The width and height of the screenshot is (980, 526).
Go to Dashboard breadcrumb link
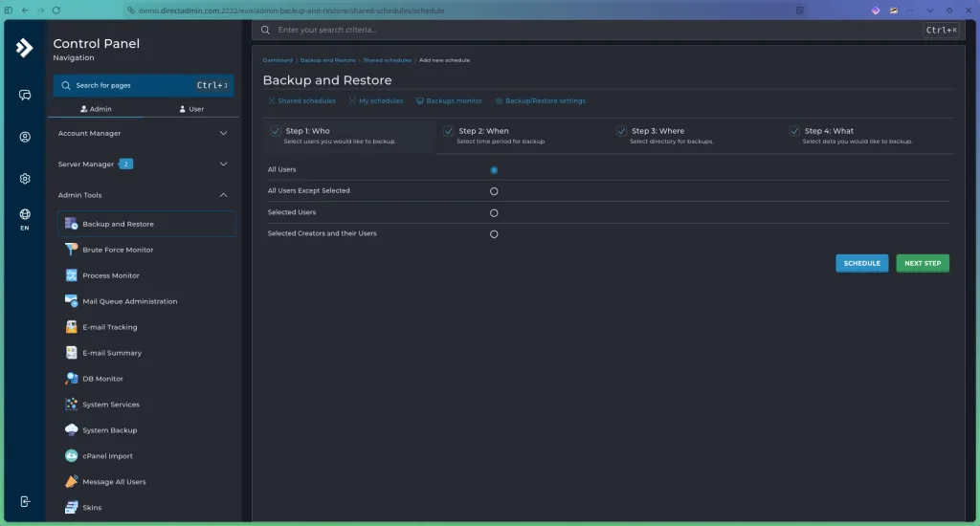[278, 60]
